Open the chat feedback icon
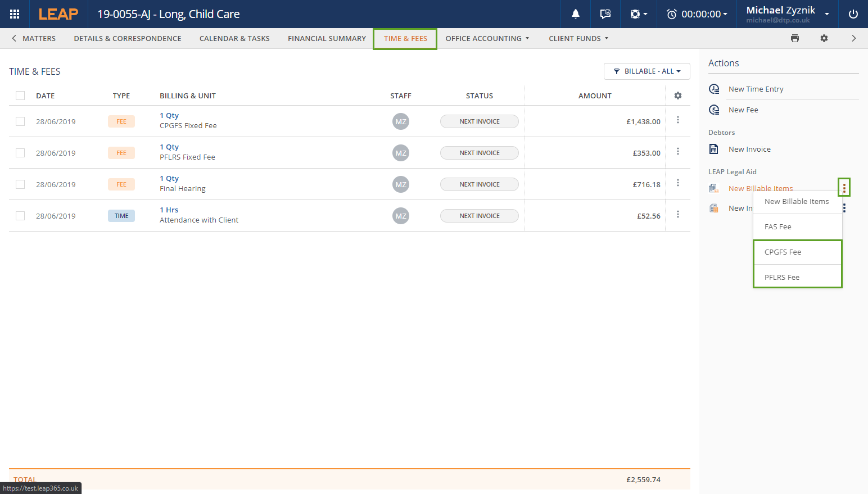 (605, 14)
